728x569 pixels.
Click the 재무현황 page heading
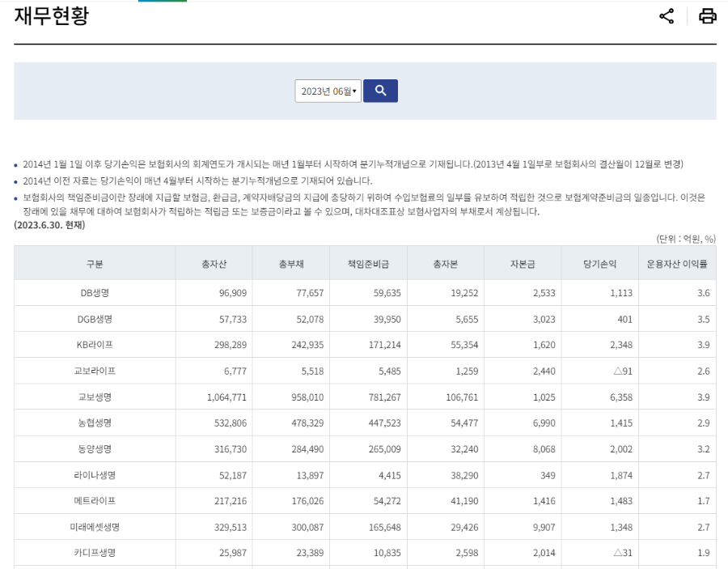51,15
